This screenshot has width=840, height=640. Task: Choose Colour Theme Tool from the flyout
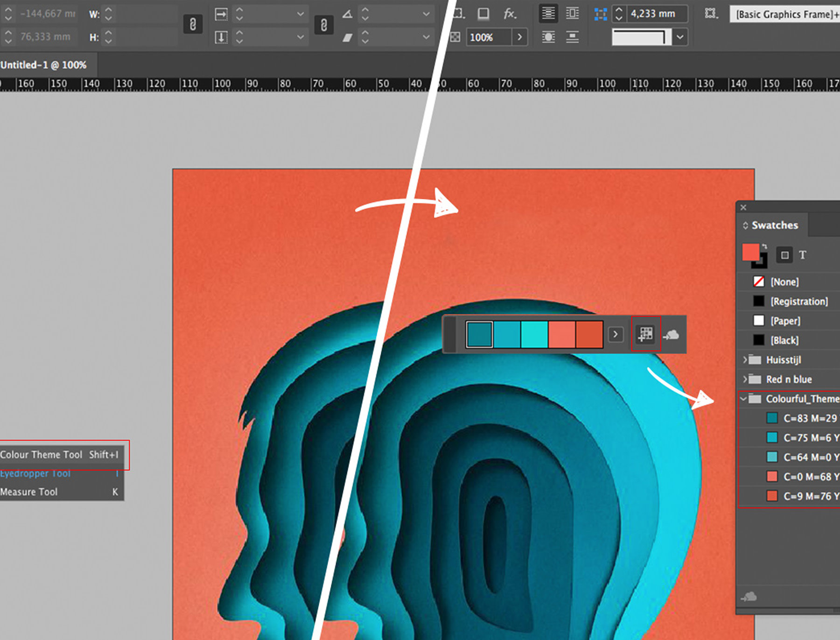coord(62,454)
